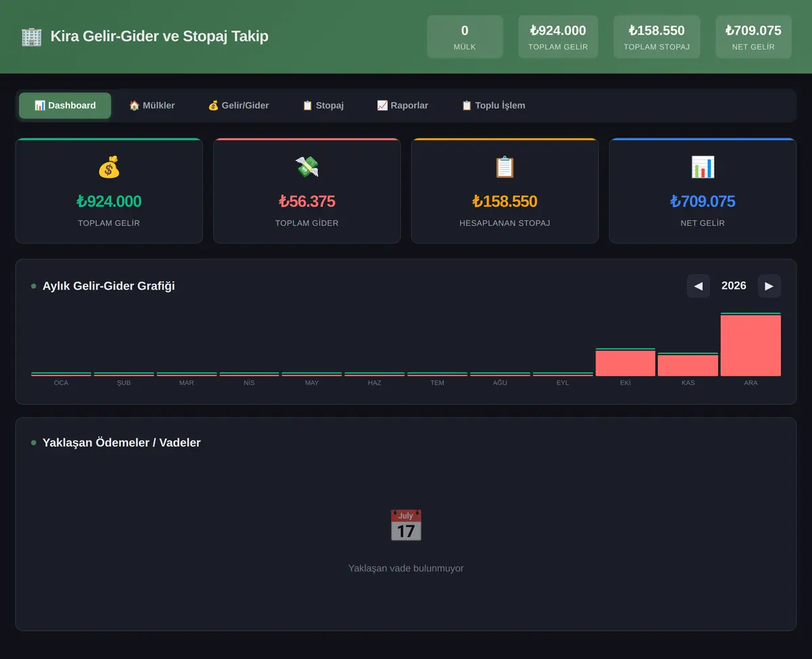Image resolution: width=812 pixels, height=659 pixels.
Task: Click the Aylık Gelir-Gider Grafiği heading
Action: click(109, 286)
